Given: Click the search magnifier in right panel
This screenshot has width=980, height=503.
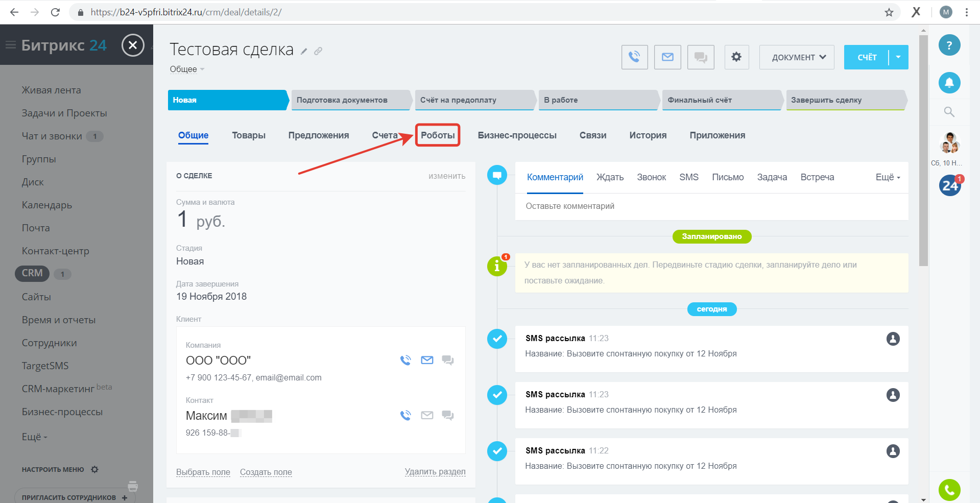Looking at the screenshot, I should [x=949, y=112].
